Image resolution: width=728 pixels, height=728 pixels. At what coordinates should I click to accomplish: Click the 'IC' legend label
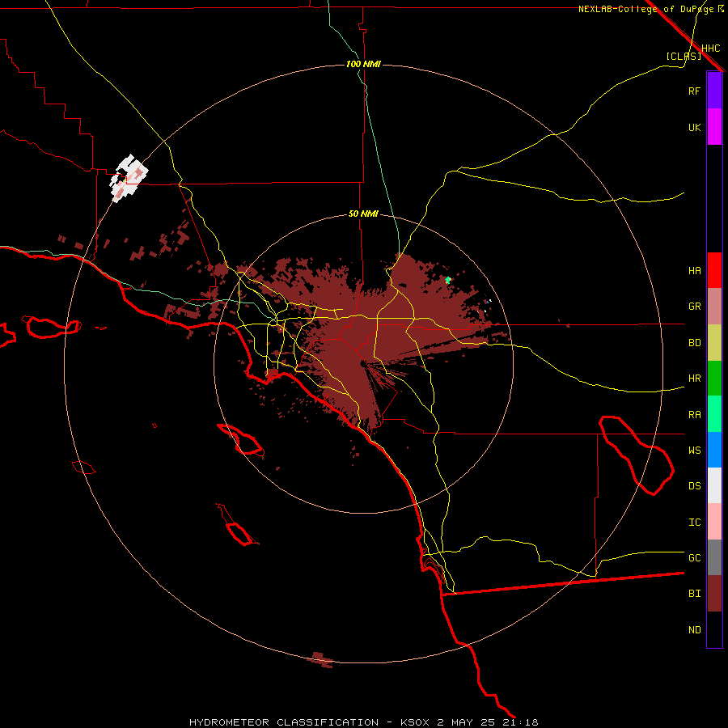point(694,523)
